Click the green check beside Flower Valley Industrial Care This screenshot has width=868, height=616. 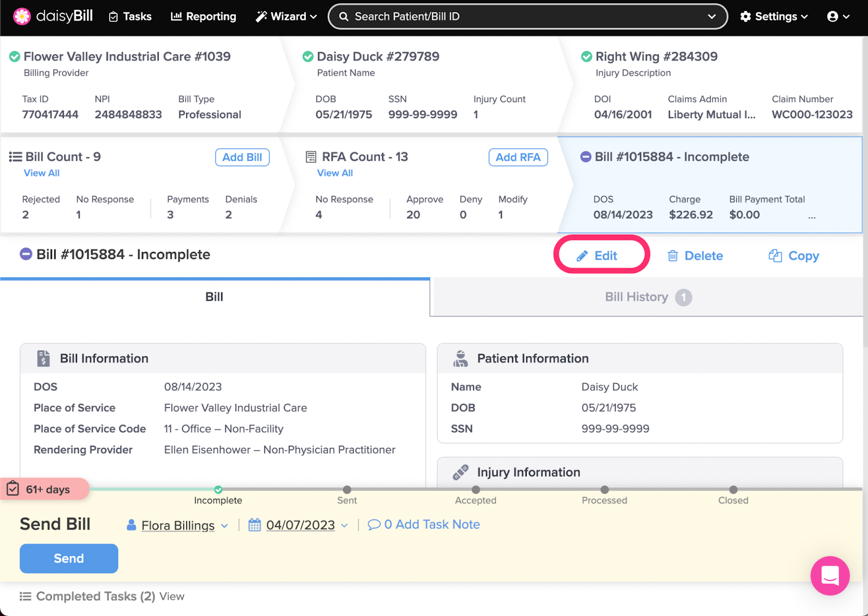[15, 56]
